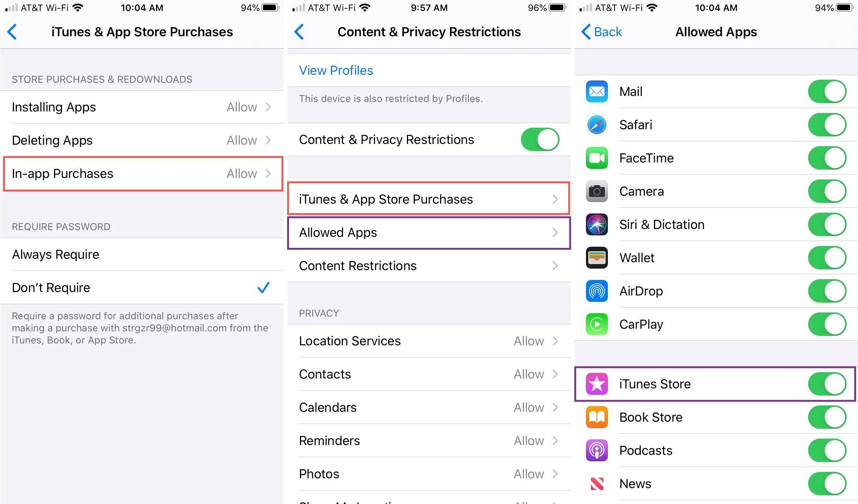
Task: Tap the iTunes Store star icon
Action: tap(597, 384)
